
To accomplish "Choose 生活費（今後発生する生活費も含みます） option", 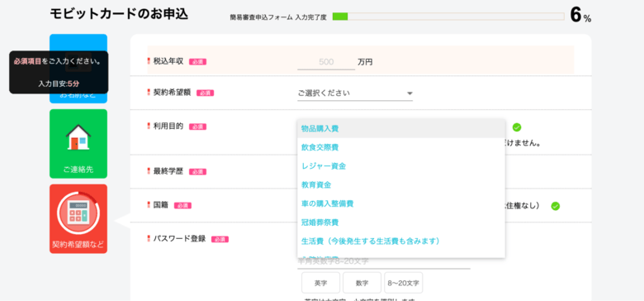I will tap(401, 241).
